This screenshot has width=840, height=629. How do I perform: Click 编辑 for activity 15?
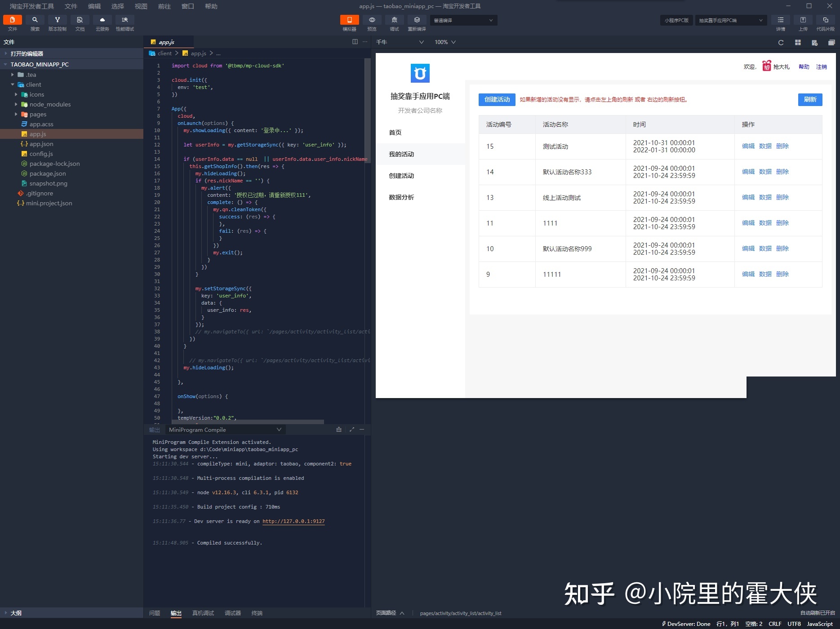748,146
